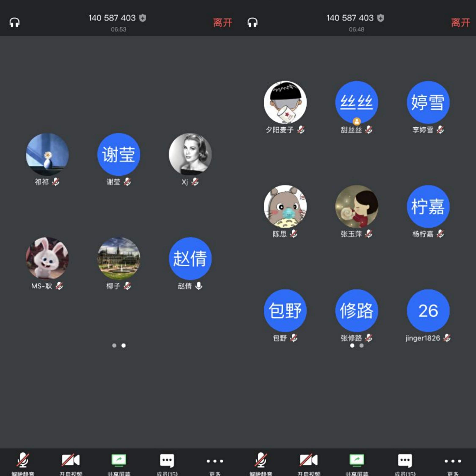The height and width of the screenshot is (476, 476).
Task: Click the active microphone icon next to 赵倩
Action: 199,286
